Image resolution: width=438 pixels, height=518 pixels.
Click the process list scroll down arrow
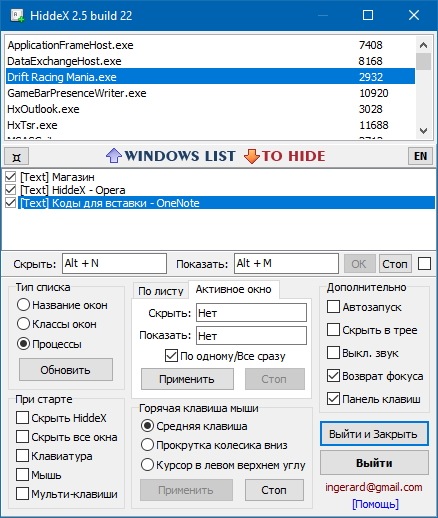coord(423,131)
